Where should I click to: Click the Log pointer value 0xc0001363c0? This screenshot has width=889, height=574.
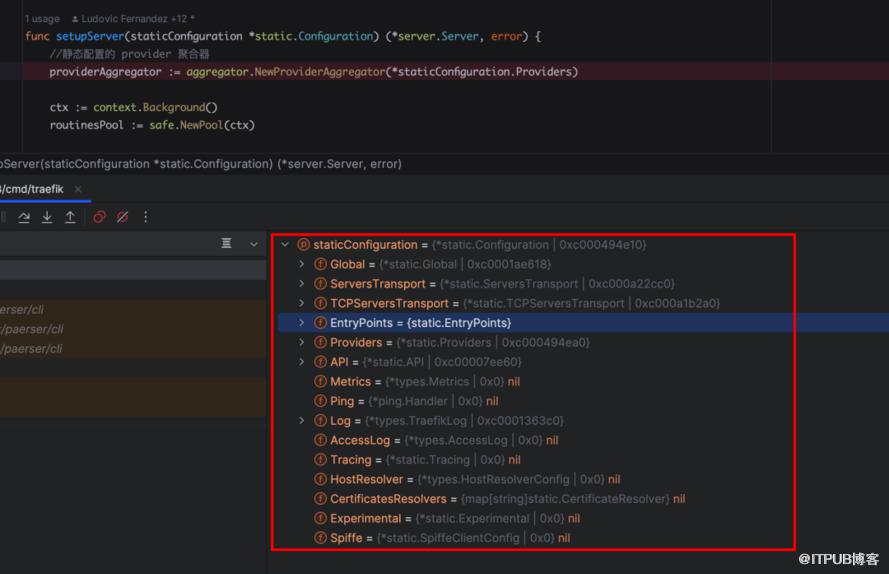point(520,421)
